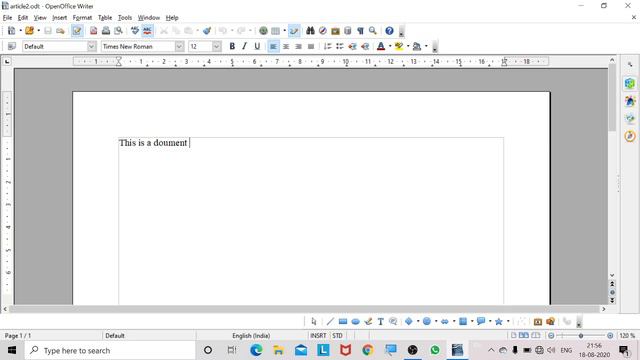
Task: Toggle Underline formatting
Action: point(257,46)
